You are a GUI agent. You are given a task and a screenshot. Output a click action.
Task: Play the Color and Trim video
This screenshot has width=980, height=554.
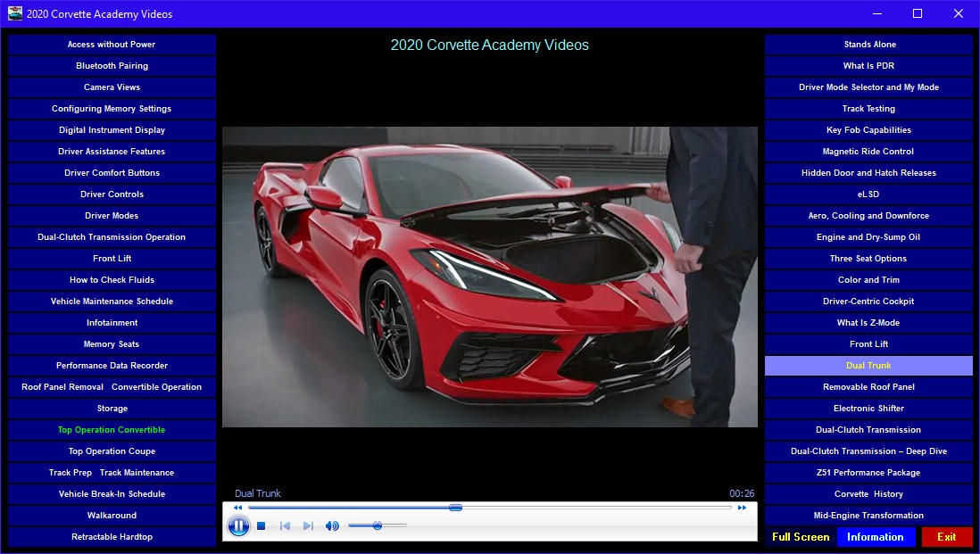click(868, 280)
